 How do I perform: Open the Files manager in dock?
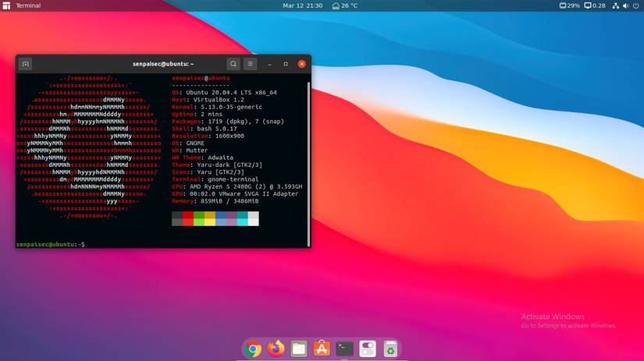click(298, 349)
